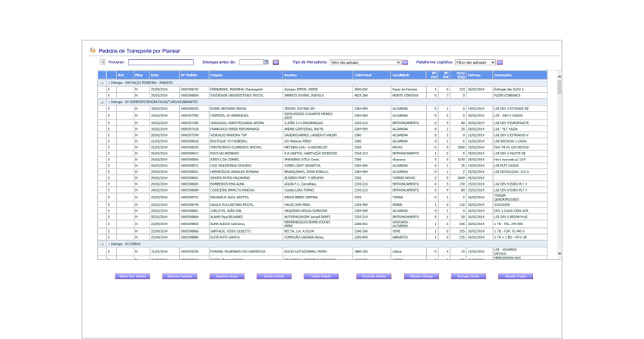The image size is (644, 339).
Task: Collapse the OUREM/FATIMA/BATALHA delivery group
Action: 103,101
